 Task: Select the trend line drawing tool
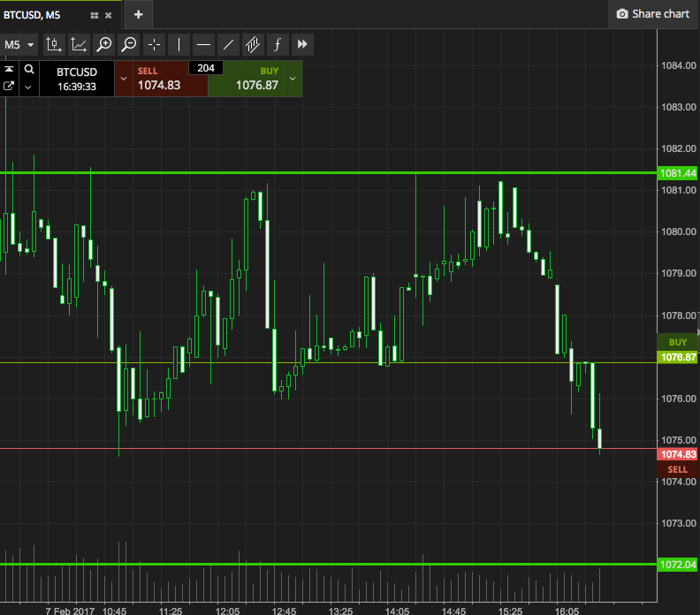click(x=228, y=44)
